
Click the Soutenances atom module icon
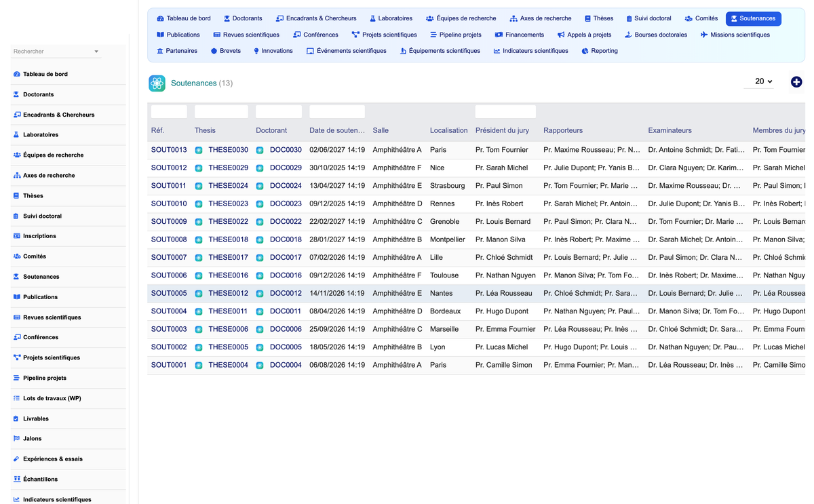tap(157, 83)
